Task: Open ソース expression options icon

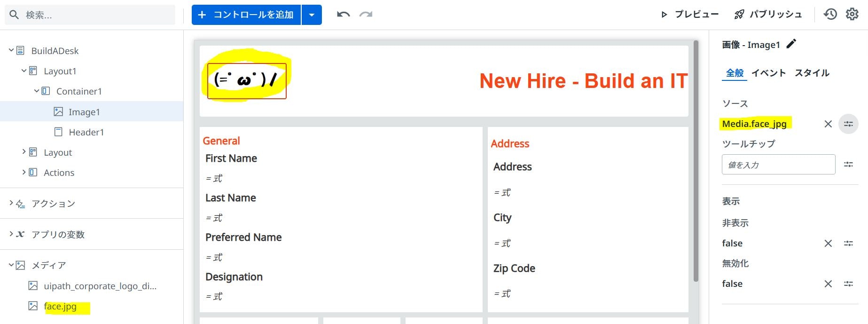Action: (848, 124)
